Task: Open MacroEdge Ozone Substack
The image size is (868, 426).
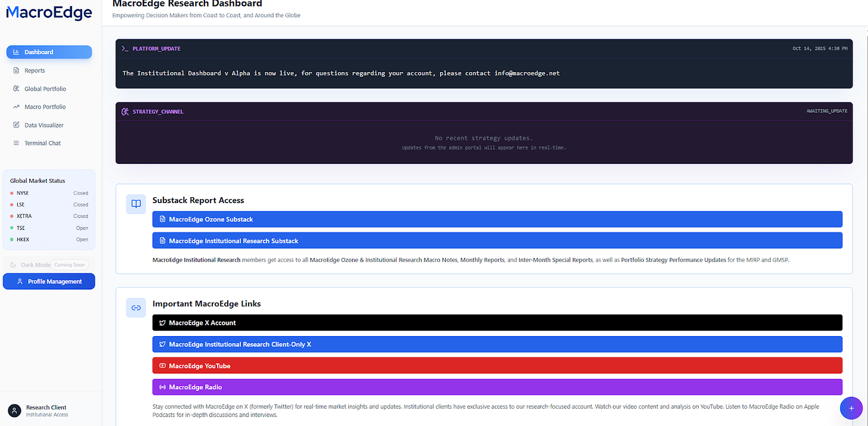Action: click(x=497, y=219)
